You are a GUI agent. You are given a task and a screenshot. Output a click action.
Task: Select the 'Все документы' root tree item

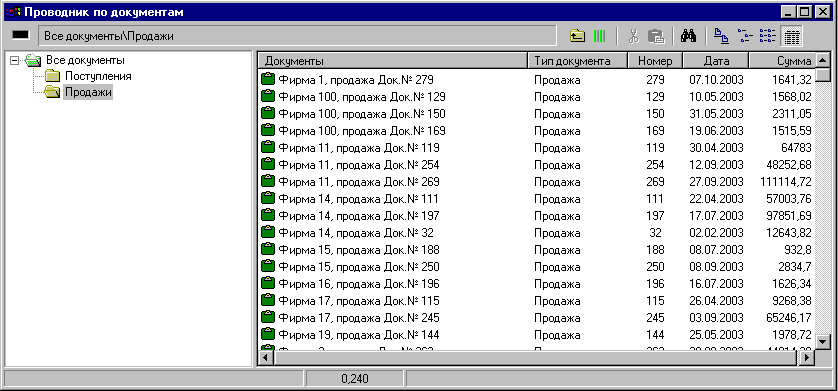(x=85, y=60)
